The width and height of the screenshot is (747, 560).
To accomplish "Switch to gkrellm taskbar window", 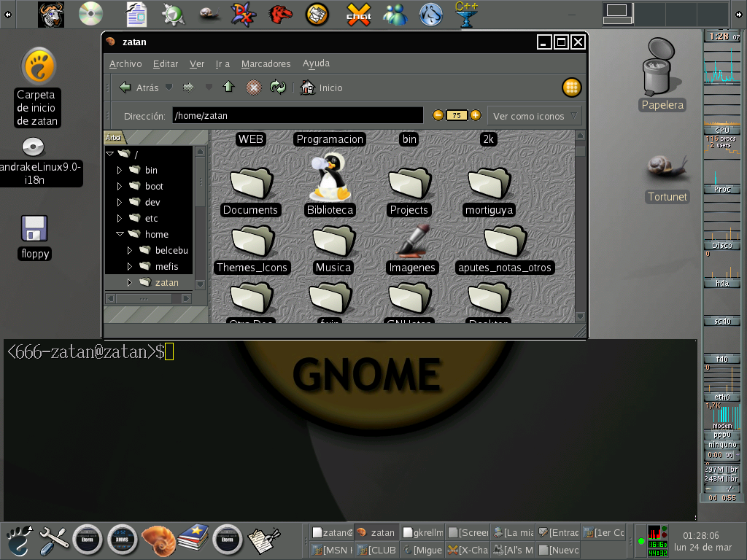I will tap(422, 532).
